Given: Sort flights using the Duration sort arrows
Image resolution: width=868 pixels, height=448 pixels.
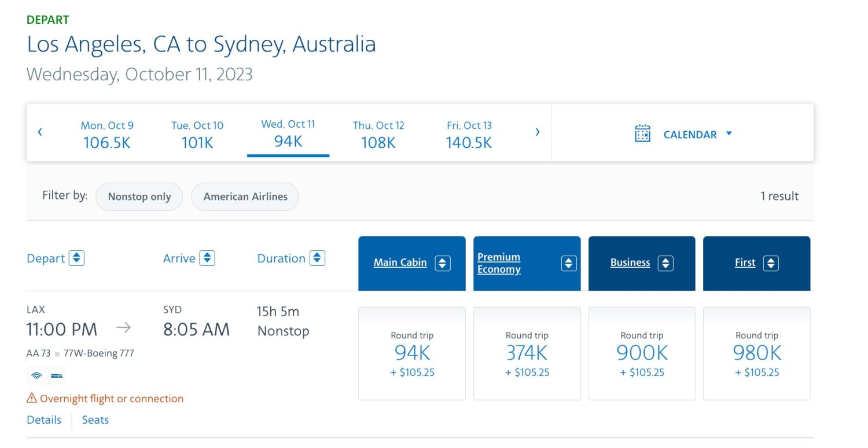Looking at the screenshot, I should 317,258.
